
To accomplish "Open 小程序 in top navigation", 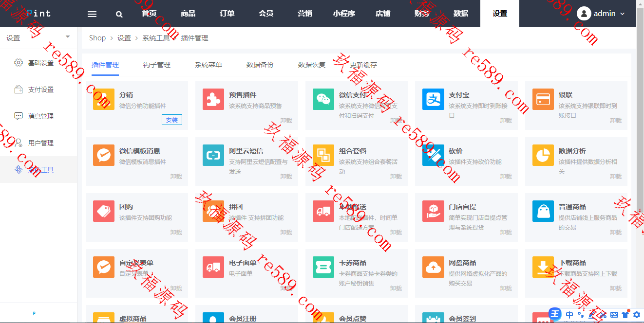I will [x=344, y=14].
